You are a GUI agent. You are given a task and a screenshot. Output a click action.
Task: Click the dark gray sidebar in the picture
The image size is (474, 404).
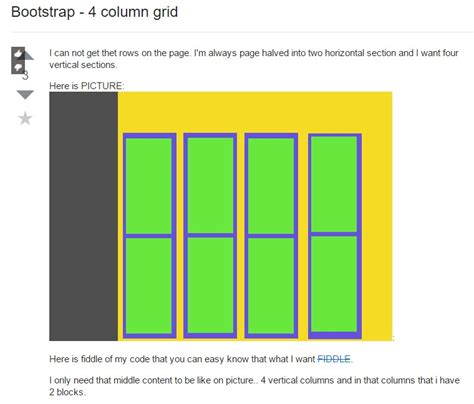[x=83, y=216]
